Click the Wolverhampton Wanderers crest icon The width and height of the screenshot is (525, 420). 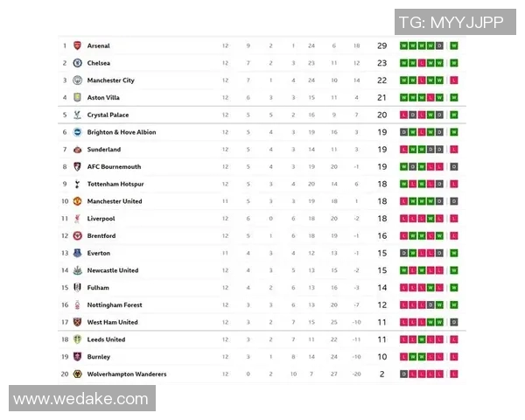[77, 374]
